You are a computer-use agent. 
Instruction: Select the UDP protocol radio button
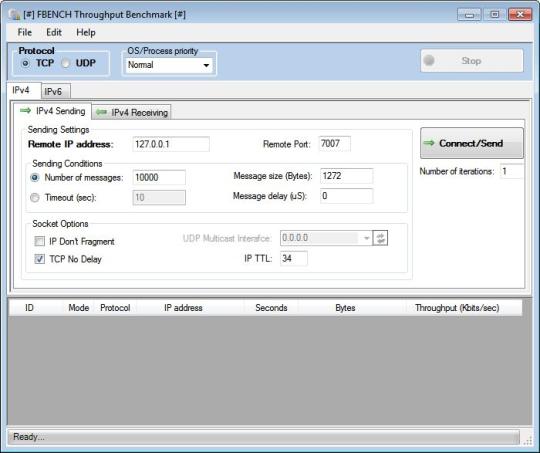pos(66,63)
